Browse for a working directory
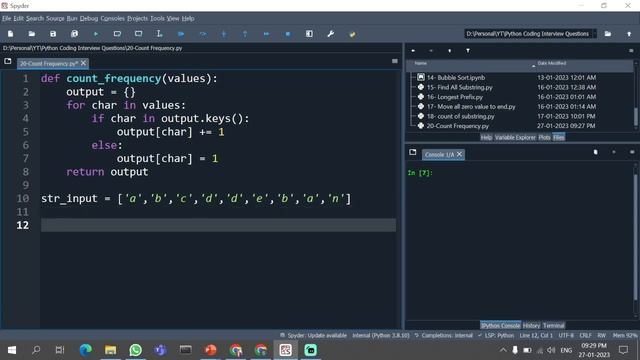The width and height of the screenshot is (640, 360). 608,34
